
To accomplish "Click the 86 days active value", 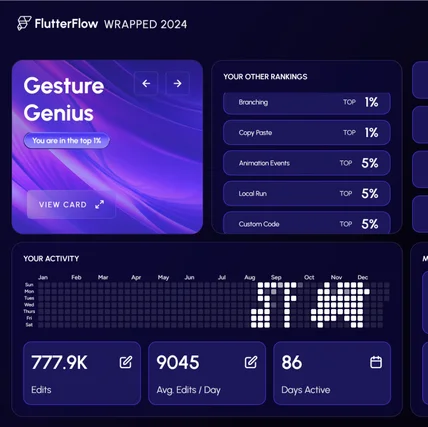I will coord(292,362).
